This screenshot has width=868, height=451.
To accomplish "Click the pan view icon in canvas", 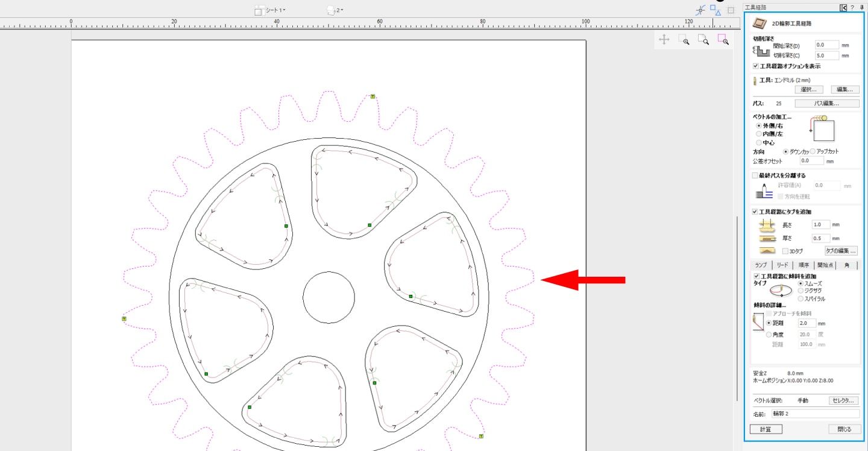I will click(664, 40).
